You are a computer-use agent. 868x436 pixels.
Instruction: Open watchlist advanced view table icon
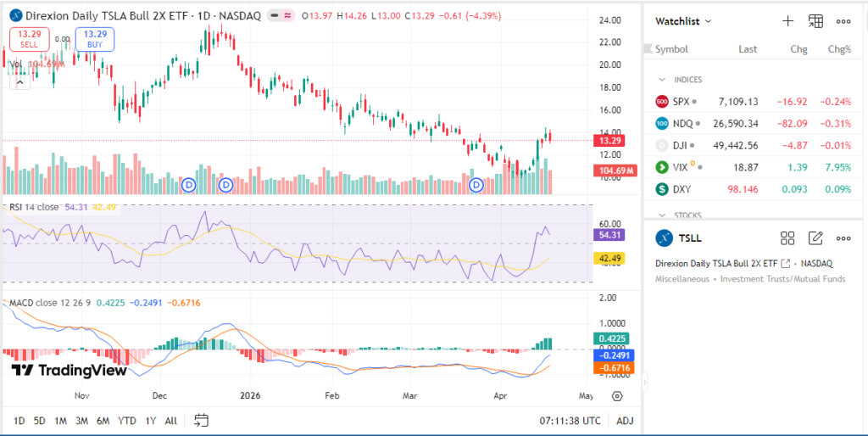coord(815,21)
